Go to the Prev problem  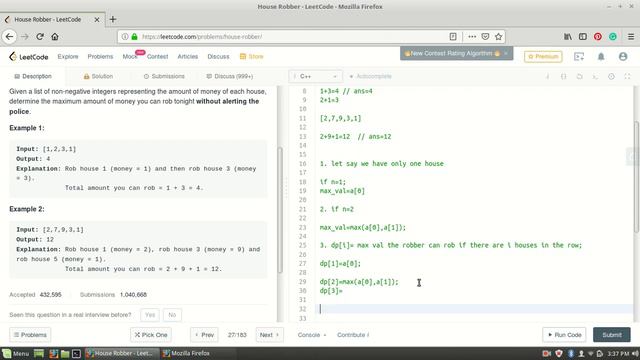click(x=204, y=335)
